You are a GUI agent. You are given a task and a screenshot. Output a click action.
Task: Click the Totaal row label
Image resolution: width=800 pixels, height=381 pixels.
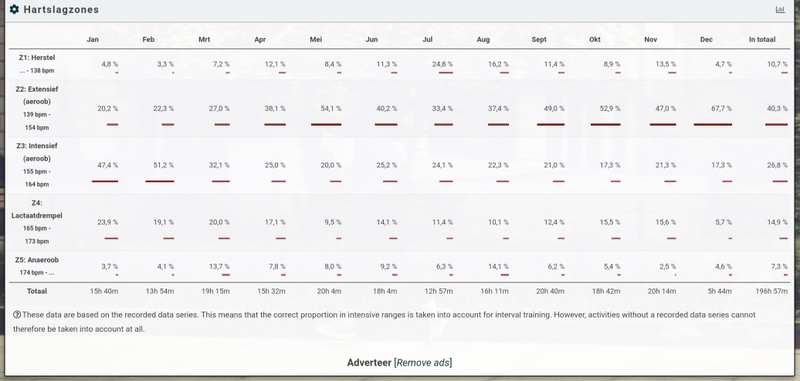(37, 291)
